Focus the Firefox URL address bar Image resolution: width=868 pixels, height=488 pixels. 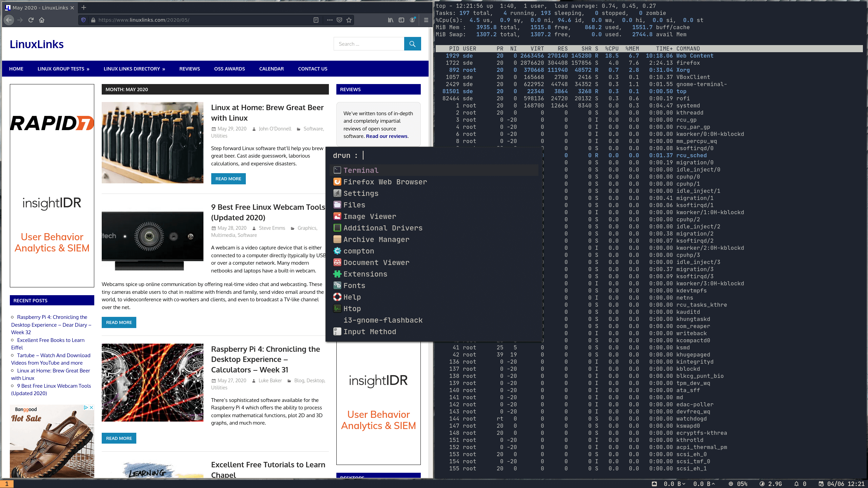tap(203, 20)
